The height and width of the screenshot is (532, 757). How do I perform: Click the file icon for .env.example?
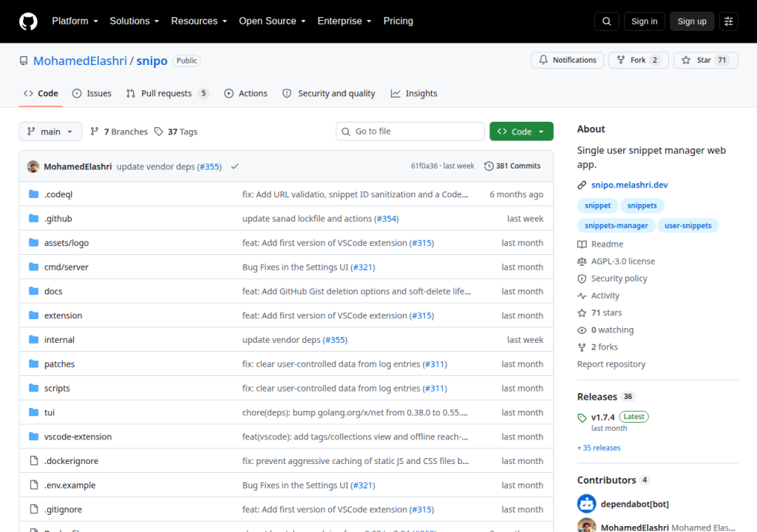tap(34, 485)
